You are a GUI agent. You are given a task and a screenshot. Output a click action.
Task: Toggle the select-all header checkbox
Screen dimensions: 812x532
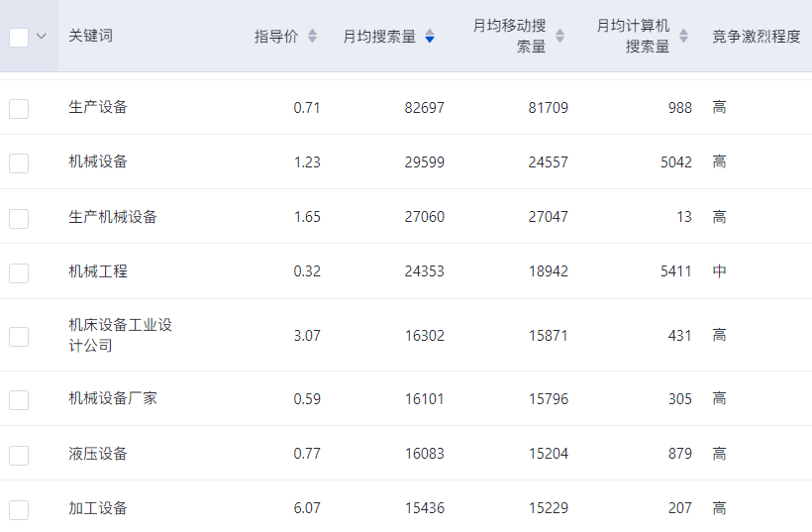pos(19,37)
